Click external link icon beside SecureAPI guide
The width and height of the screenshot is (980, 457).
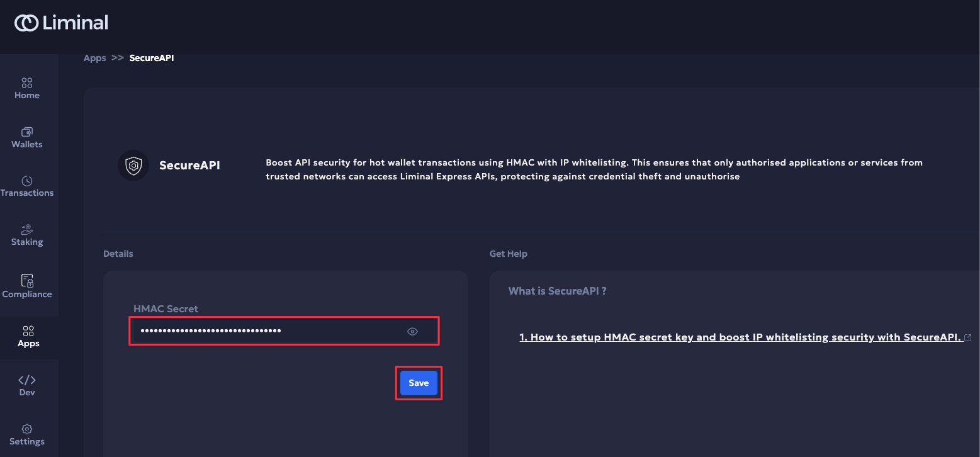968,337
